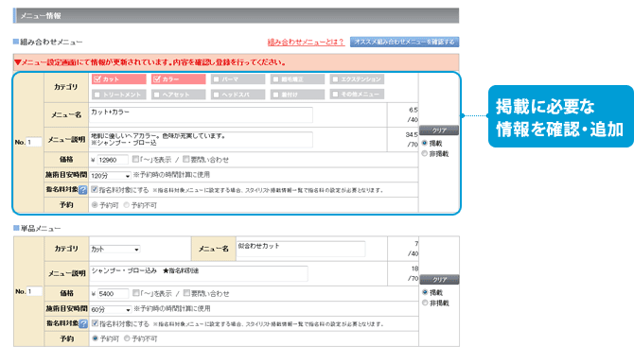Focus the 地肌に優しいヘアカラー description field
Image resolution: width=634 pixels, height=364 pixels.
point(201,139)
